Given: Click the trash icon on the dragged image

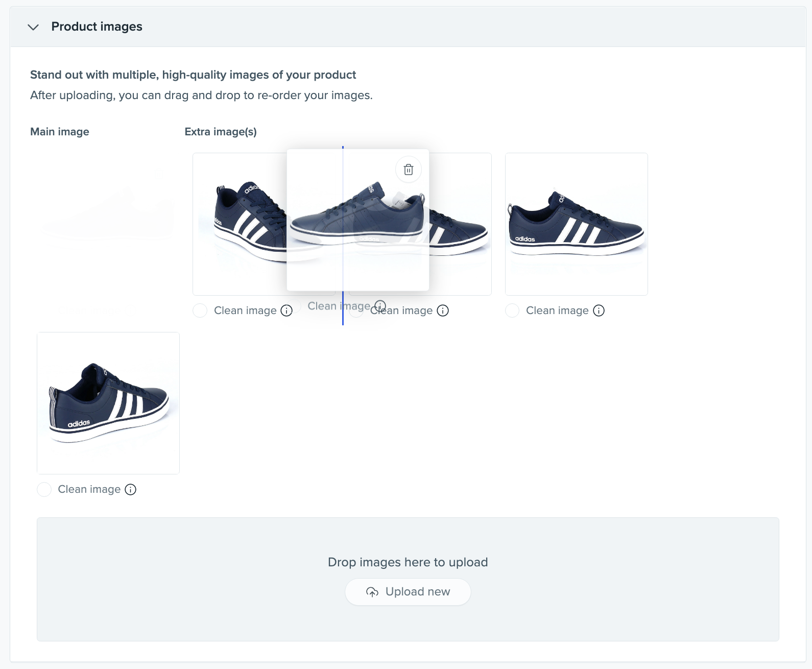Looking at the screenshot, I should coord(408,170).
